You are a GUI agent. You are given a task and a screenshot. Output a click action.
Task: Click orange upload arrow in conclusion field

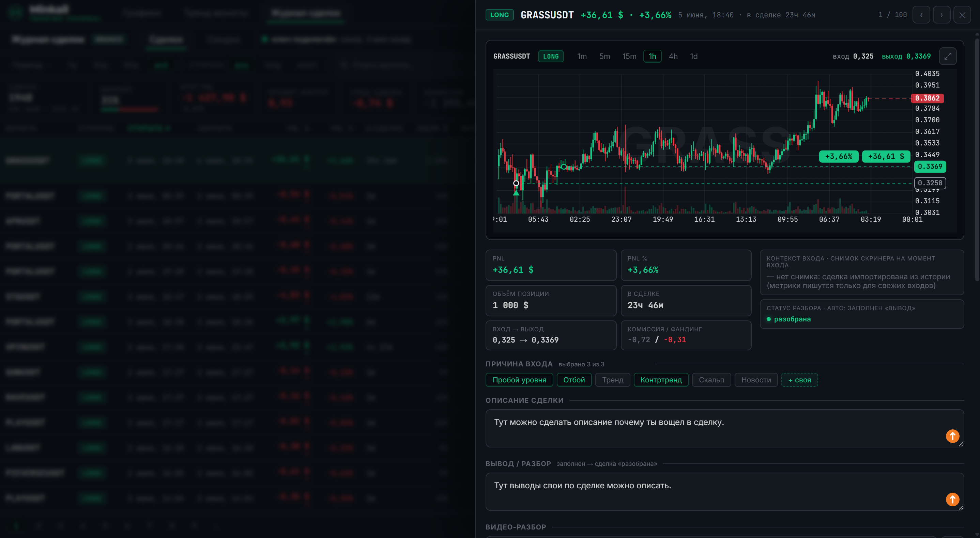pos(952,499)
